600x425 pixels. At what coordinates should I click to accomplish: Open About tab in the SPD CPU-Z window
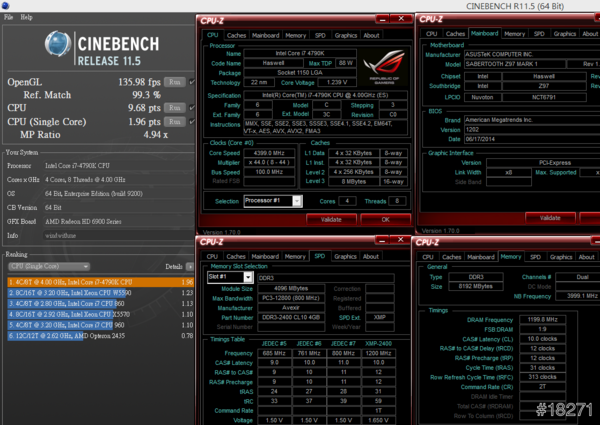tap(370, 256)
